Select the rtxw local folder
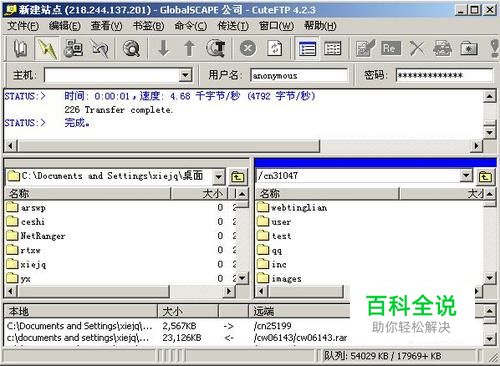This screenshot has width=500, height=366. tap(23, 250)
